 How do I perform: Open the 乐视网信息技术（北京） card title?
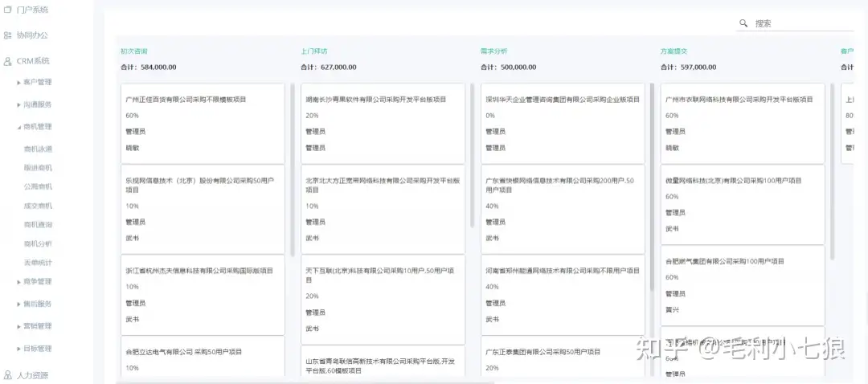(x=200, y=186)
